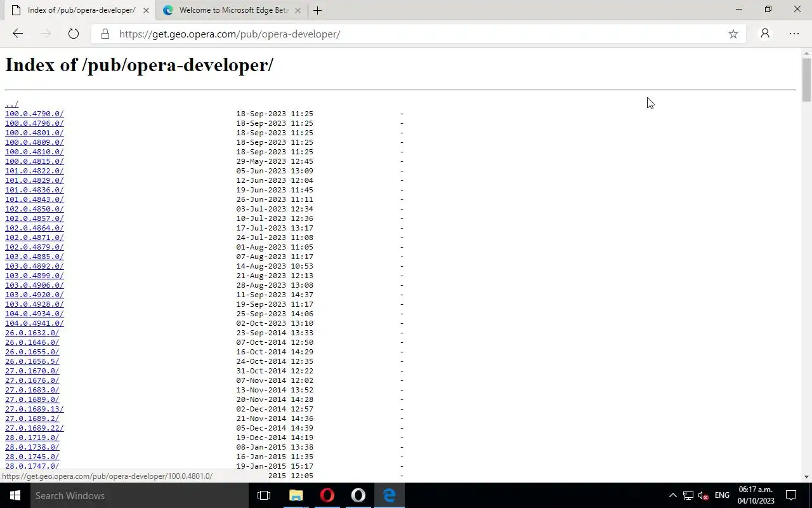The image size is (812, 508).
Task: Open the 26.0.1656.5/ directory
Action: click(32, 361)
